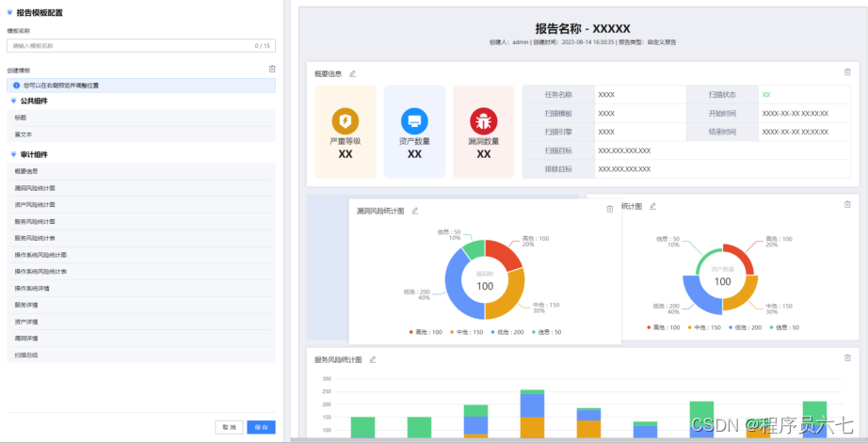Select the 操作系统风险统计图 component

pyautogui.click(x=141, y=255)
